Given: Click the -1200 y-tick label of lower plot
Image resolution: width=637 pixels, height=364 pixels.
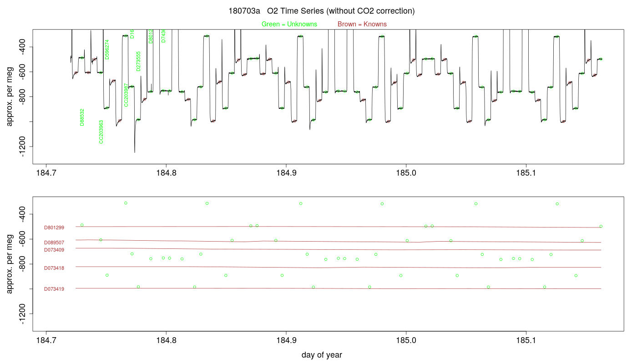Looking at the screenshot, I should (x=23, y=314).
